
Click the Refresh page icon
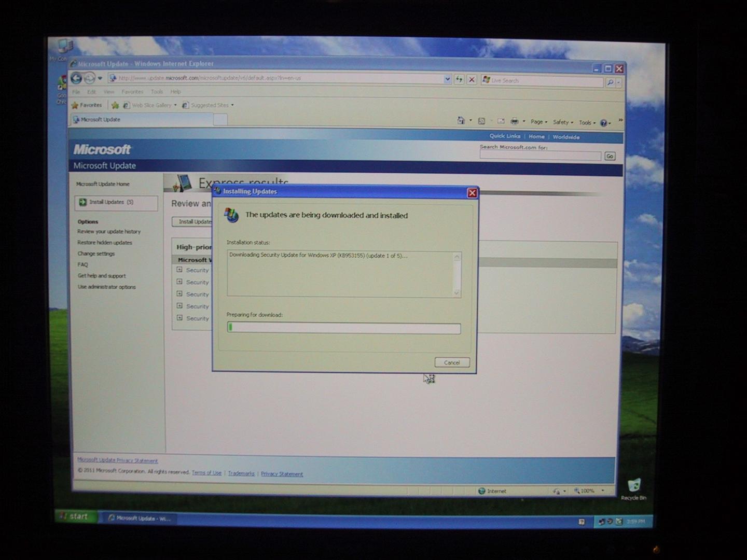click(x=459, y=79)
